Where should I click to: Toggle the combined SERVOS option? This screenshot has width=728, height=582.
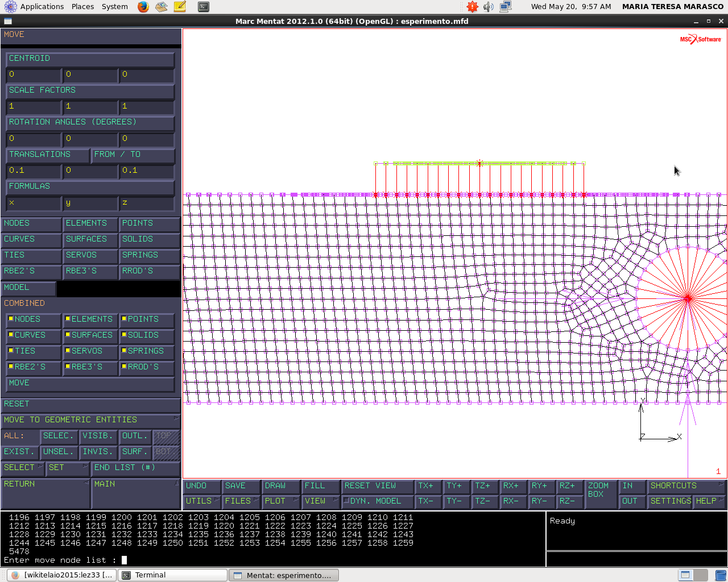tap(90, 351)
